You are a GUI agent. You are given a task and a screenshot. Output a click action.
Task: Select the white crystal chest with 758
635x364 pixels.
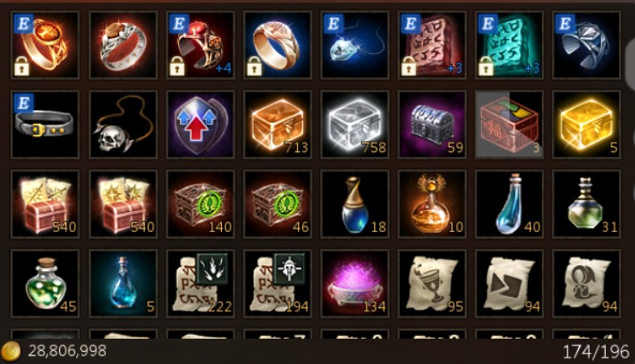tap(355, 125)
